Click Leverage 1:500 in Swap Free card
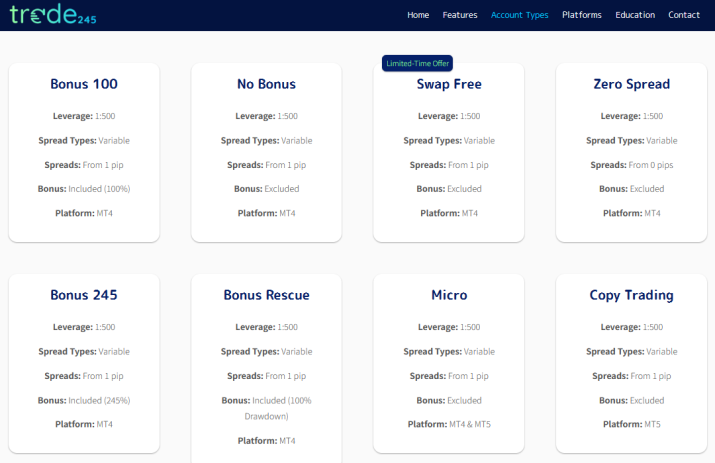The width and height of the screenshot is (715, 463). click(x=449, y=116)
